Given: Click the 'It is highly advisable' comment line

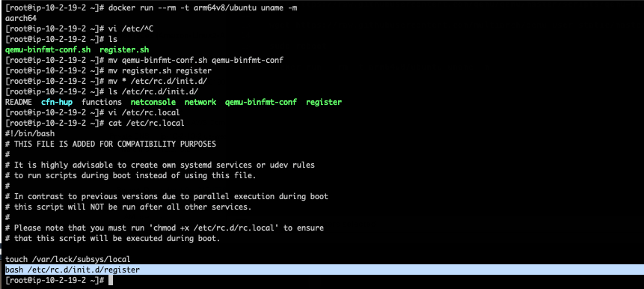Looking at the screenshot, I should (x=160, y=165).
